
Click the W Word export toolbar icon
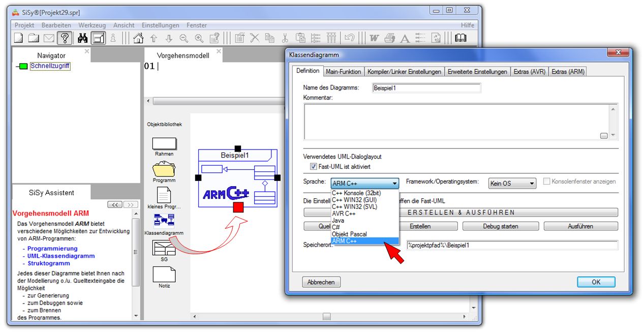pyautogui.click(x=374, y=38)
